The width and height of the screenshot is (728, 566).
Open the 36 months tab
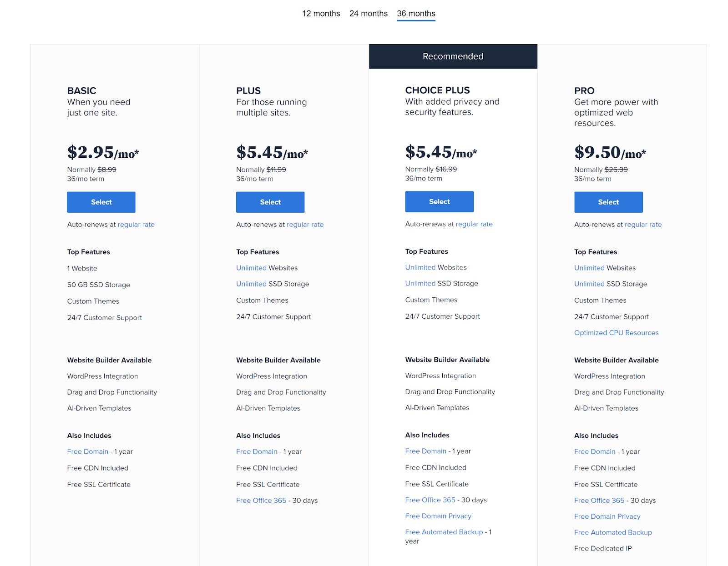pos(416,14)
